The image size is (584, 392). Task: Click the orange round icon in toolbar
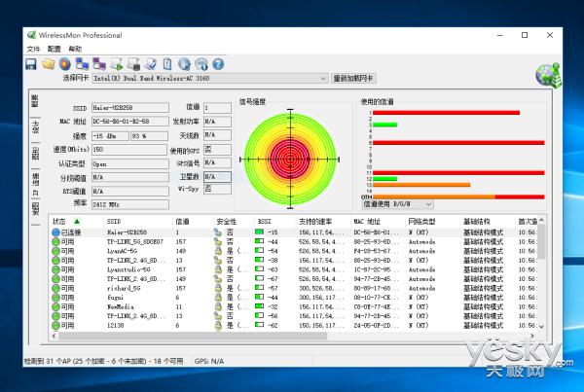(64, 64)
